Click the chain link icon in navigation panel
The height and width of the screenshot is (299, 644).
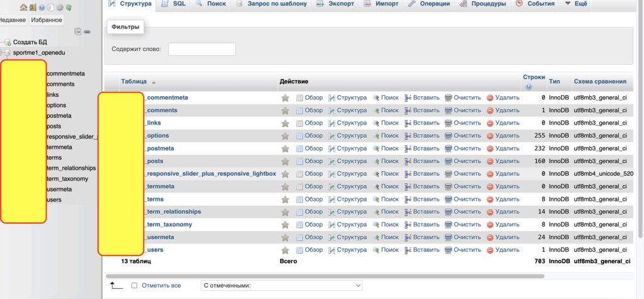(87, 31)
